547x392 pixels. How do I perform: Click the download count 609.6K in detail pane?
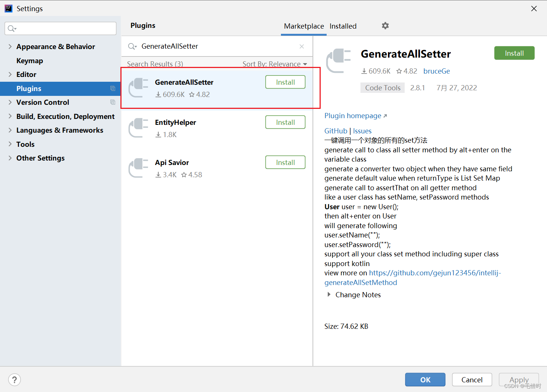tap(376, 71)
